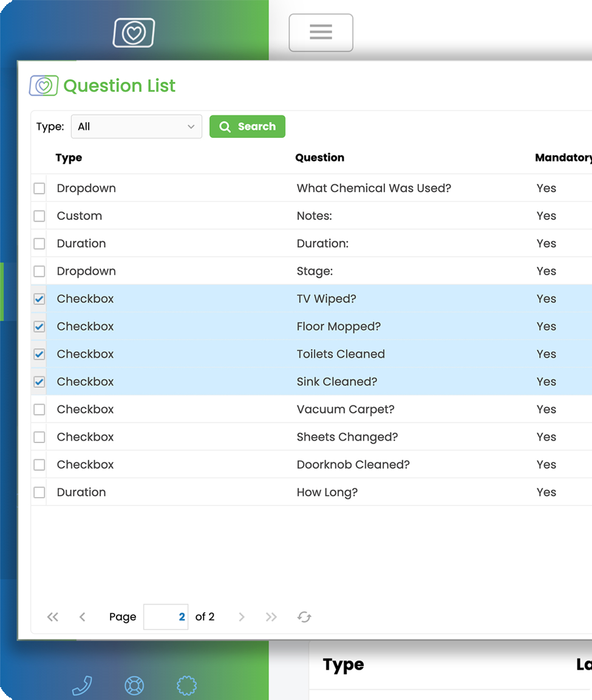Go to previous page arrow
Screen dimensions: 592x700
[82, 617]
